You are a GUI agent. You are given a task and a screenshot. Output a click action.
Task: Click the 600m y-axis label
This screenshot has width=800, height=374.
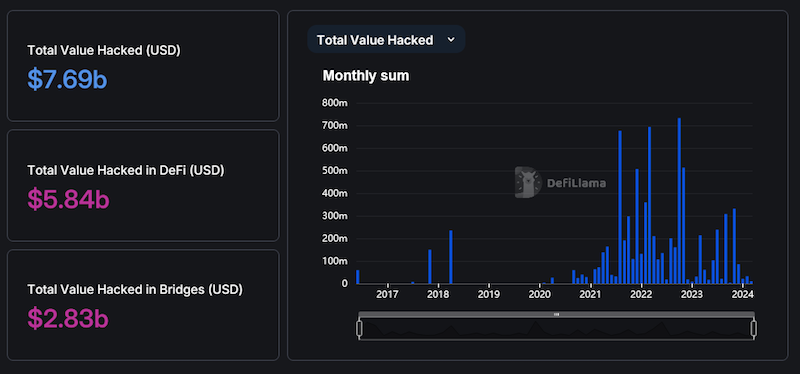[335, 148]
